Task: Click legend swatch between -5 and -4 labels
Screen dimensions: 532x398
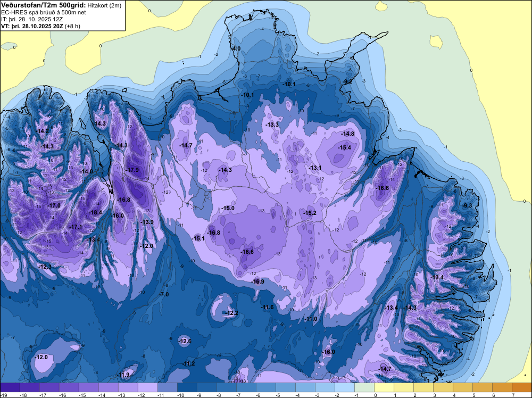Action: click(286, 387)
